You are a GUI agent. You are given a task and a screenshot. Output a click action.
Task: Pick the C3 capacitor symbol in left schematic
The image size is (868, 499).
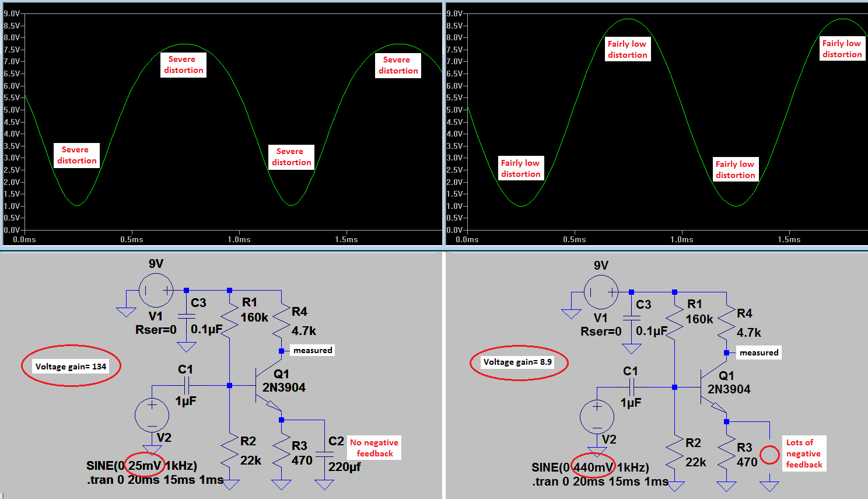tap(186, 316)
